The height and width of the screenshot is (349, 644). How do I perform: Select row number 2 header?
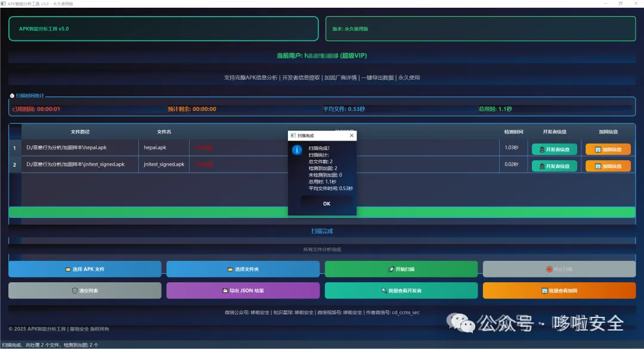coord(15,164)
